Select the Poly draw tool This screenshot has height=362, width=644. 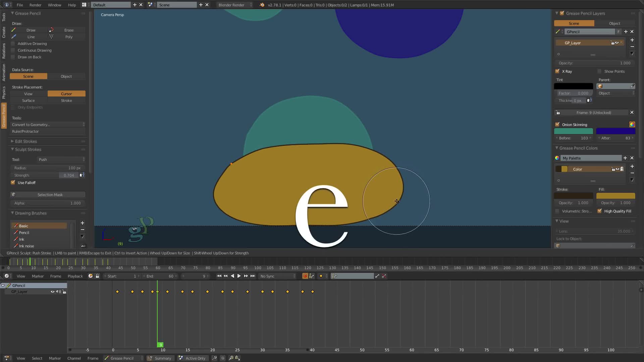[68, 37]
